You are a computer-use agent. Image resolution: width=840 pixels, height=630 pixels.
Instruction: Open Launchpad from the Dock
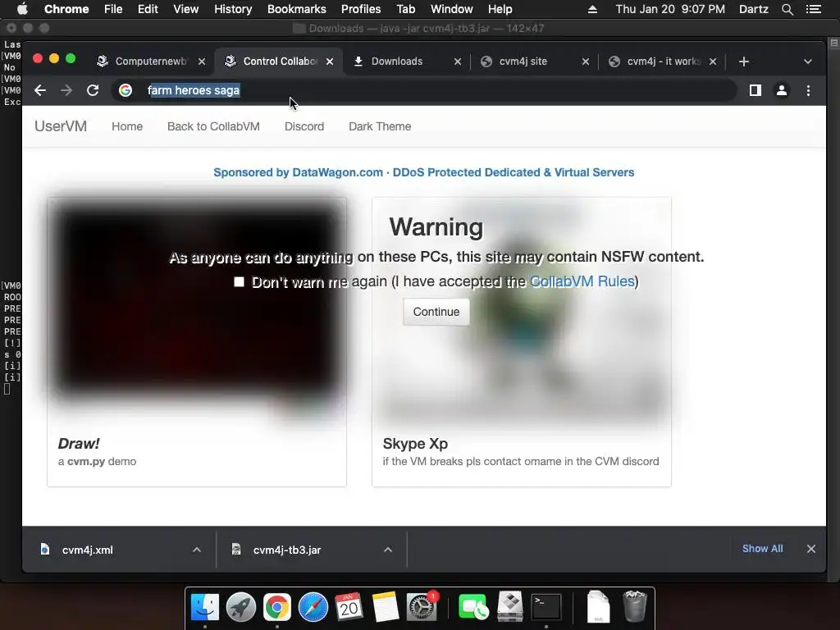(241, 607)
